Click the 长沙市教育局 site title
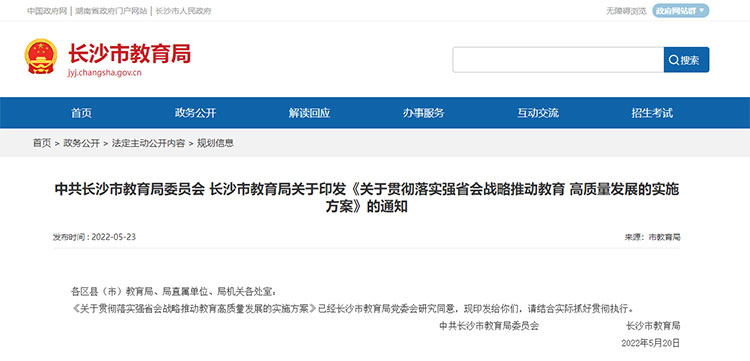Screen dimensions: 750x361 (129, 53)
